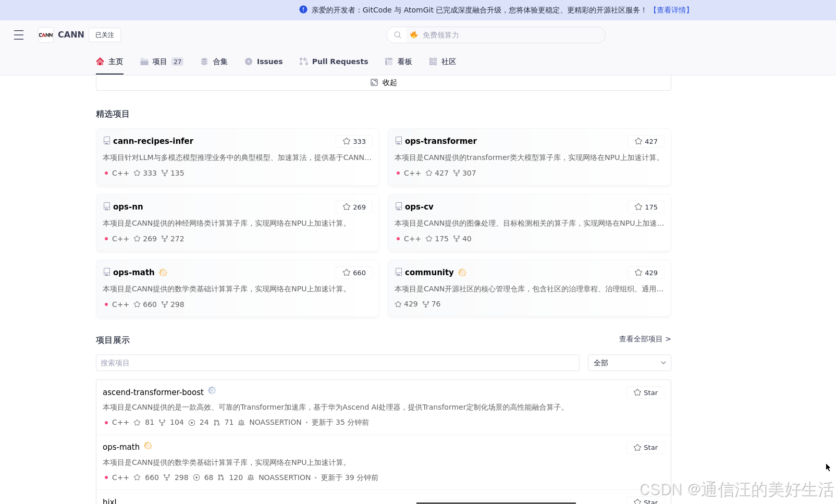The width and height of the screenshot is (836, 504).
Task: Click the 查看全部项目 link
Action: coord(641,339)
